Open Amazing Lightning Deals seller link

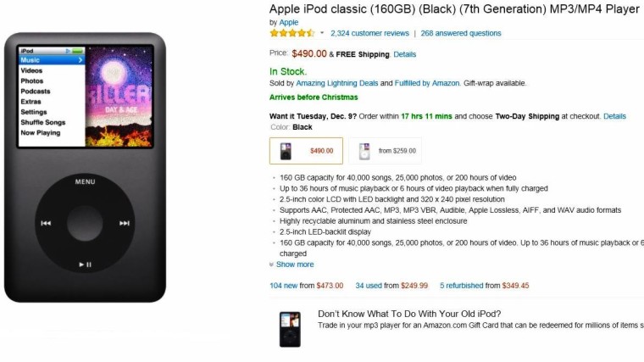(336, 83)
